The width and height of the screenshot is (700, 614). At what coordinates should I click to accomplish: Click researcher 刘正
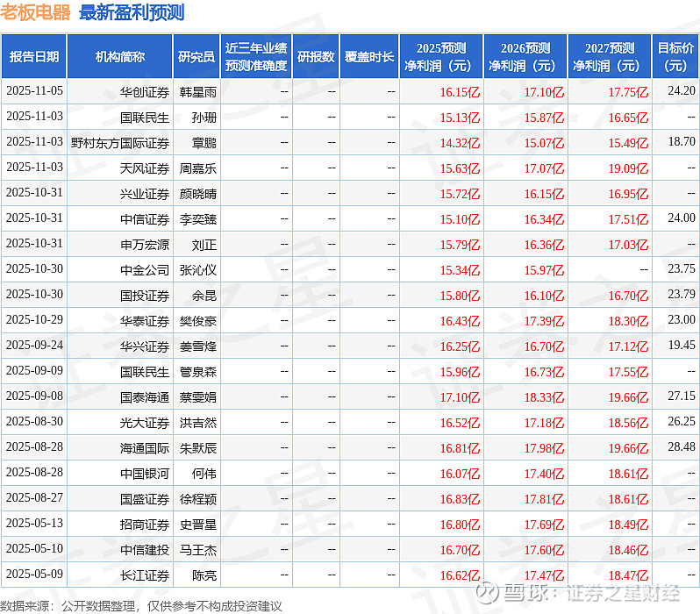tap(204, 245)
